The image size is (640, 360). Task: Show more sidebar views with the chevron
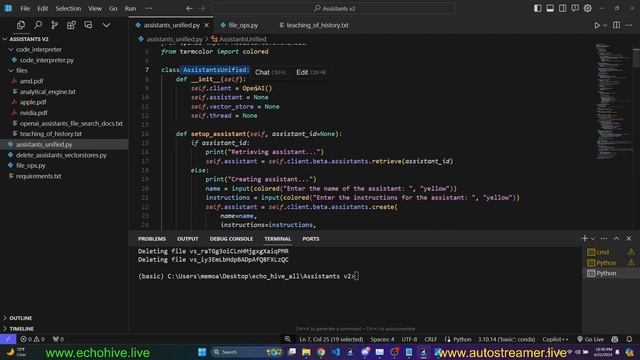(106, 25)
